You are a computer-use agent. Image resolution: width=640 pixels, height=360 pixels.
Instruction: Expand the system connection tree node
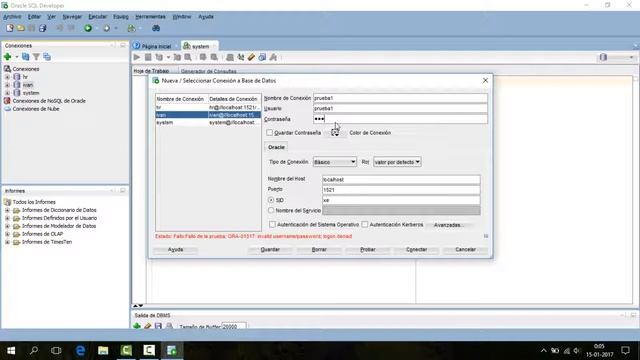[x=7, y=93]
